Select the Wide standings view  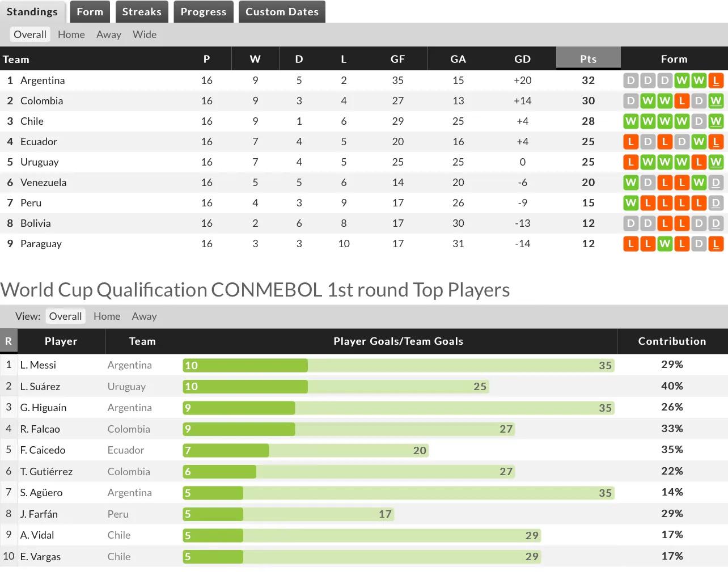(145, 35)
